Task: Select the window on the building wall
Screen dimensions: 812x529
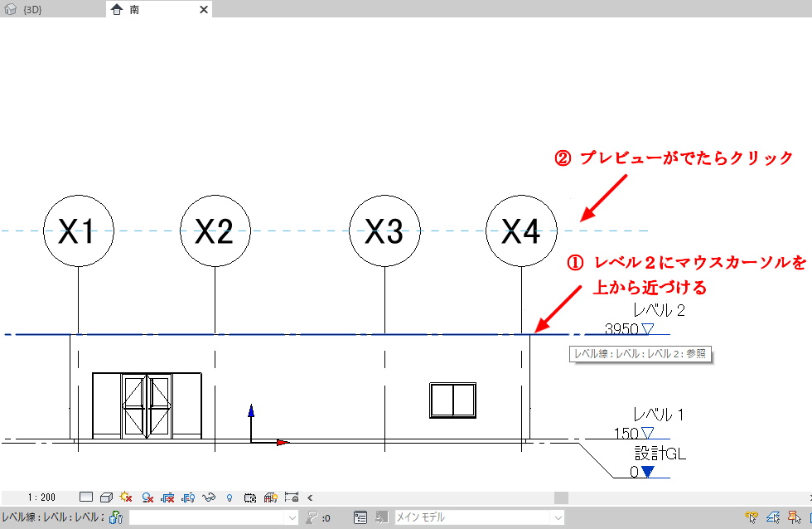Action: pos(452,400)
